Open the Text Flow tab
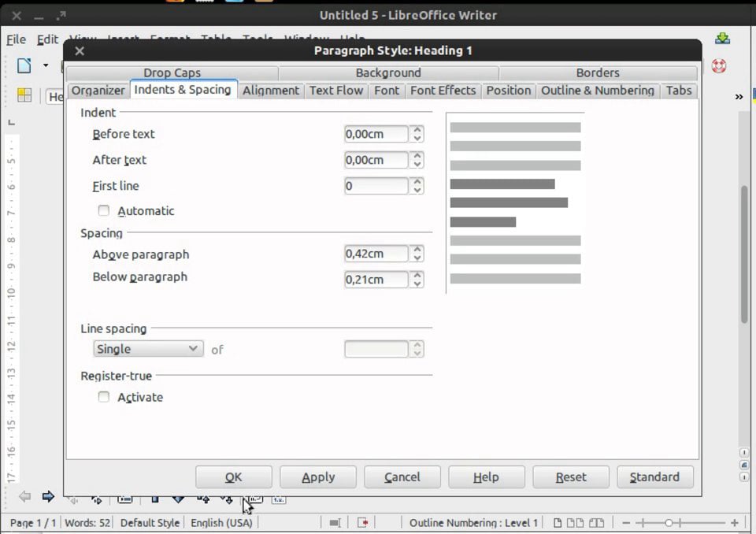Screen dimensions: 756x534 [x=336, y=91]
